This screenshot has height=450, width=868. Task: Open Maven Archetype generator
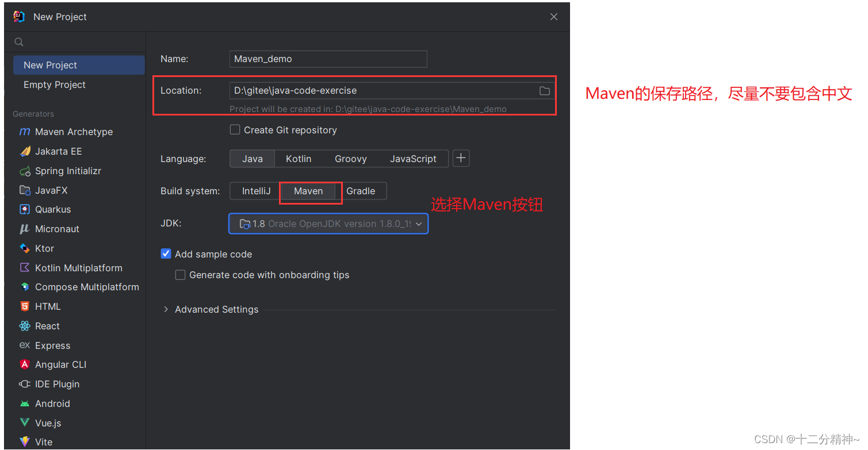coord(74,132)
